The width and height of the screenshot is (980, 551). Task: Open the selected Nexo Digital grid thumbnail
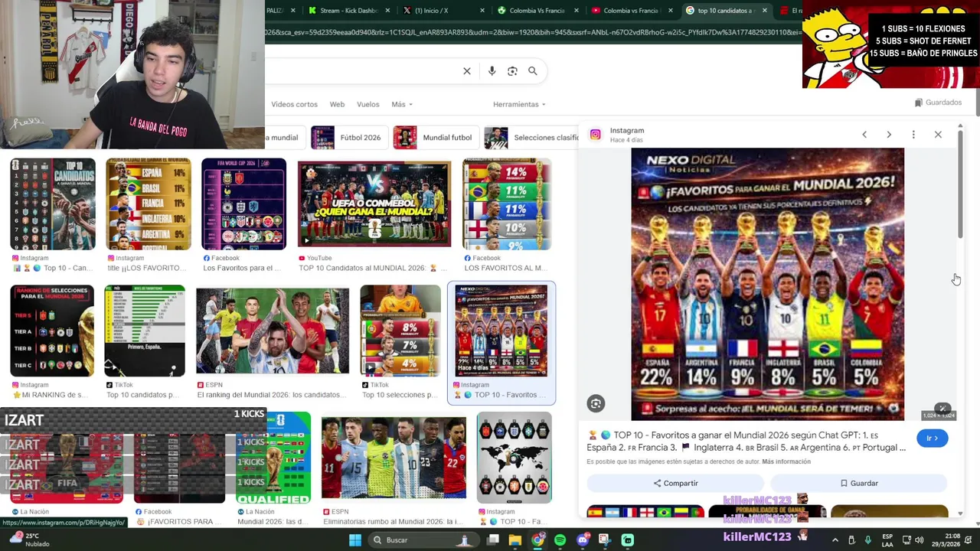tap(501, 331)
